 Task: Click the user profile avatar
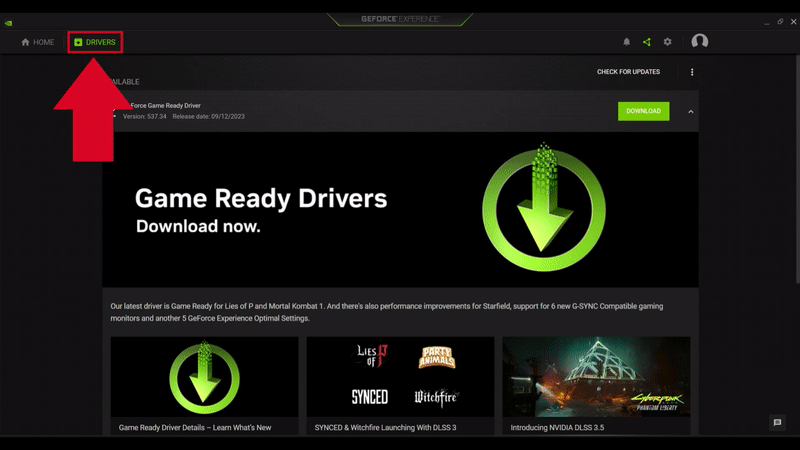(700, 42)
